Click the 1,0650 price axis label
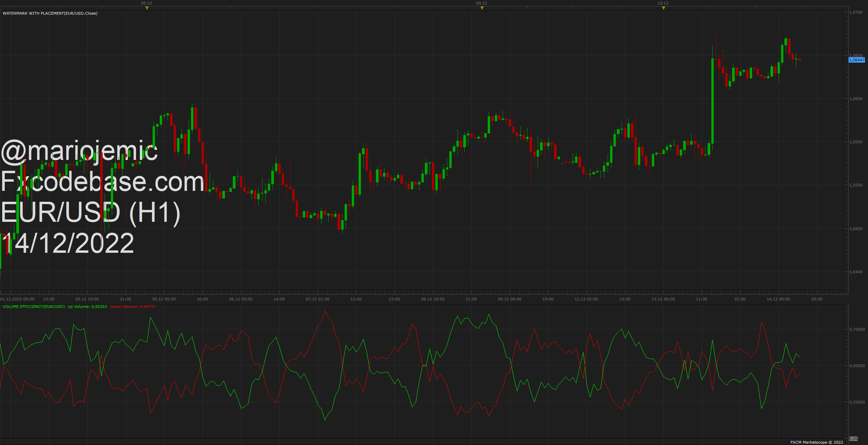This screenshot has height=445, width=868. coord(856,55)
